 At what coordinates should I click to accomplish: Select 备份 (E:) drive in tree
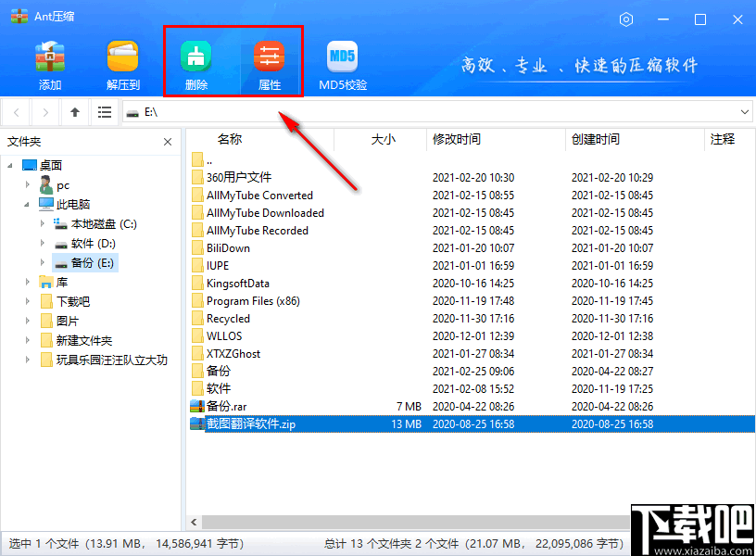click(x=85, y=263)
